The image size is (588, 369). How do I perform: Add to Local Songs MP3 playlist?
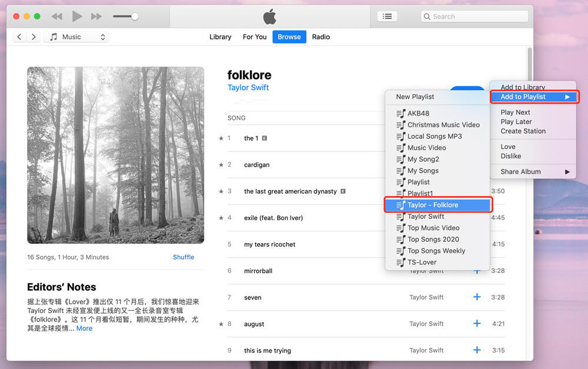coord(437,137)
